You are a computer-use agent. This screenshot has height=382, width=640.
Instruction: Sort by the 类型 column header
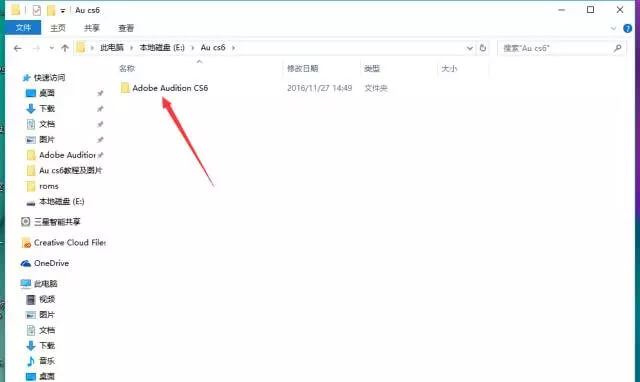click(372, 69)
